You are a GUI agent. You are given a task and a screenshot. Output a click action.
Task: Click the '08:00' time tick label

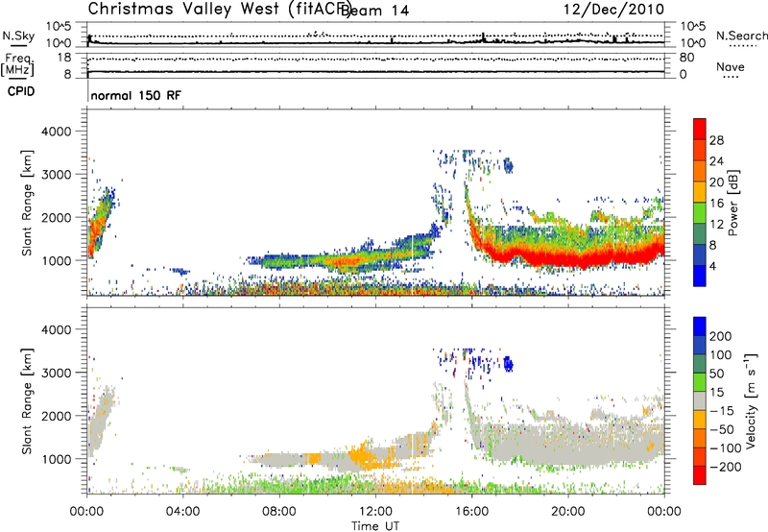279,512
